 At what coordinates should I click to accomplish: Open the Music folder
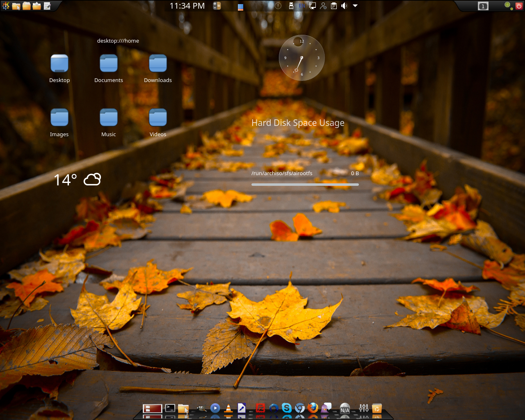click(109, 123)
